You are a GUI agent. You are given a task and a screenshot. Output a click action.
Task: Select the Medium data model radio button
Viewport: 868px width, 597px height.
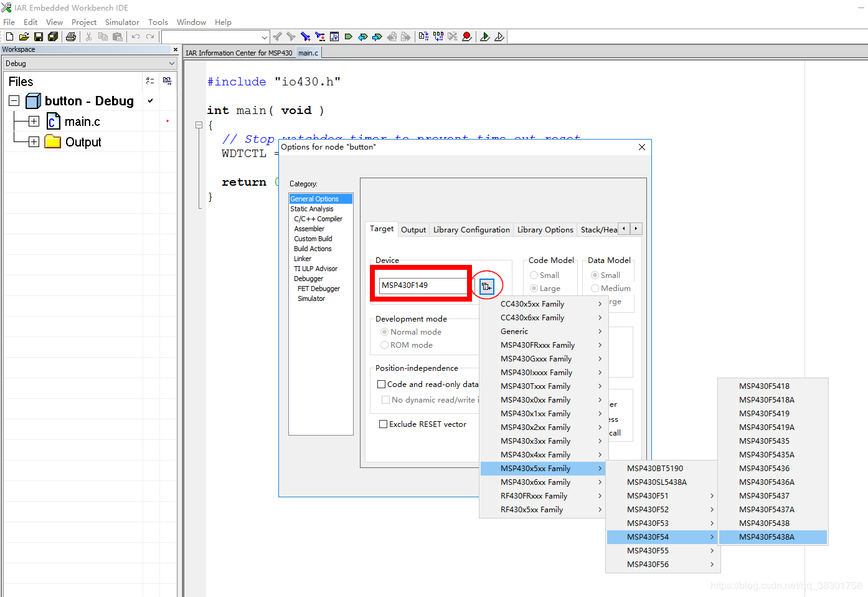point(595,289)
